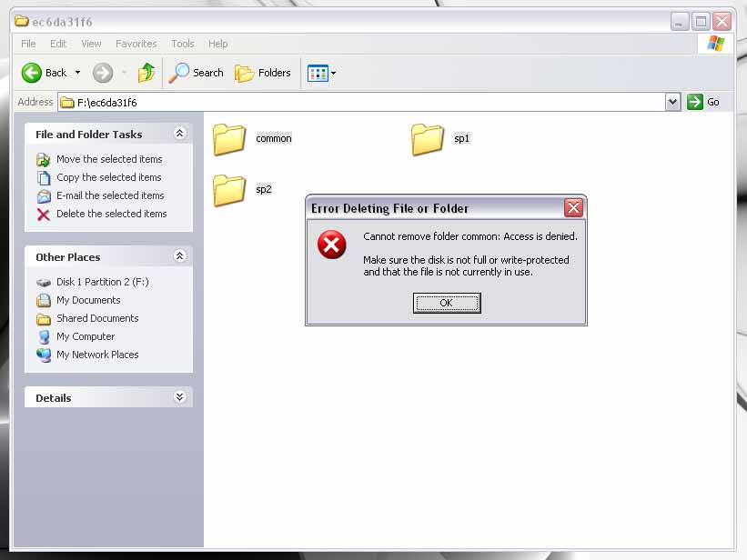Open the Edit menu
This screenshot has width=747, height=560.
[x=58, y=44]
